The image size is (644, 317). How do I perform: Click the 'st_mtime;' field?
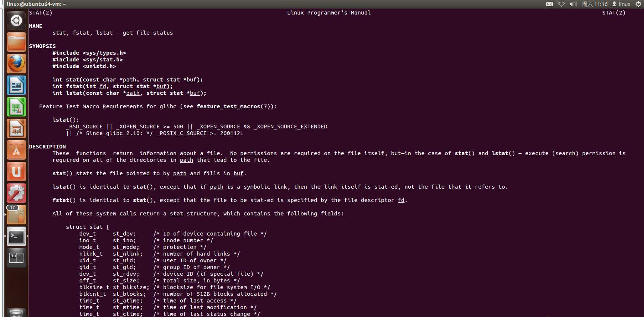tap(128, 307)
